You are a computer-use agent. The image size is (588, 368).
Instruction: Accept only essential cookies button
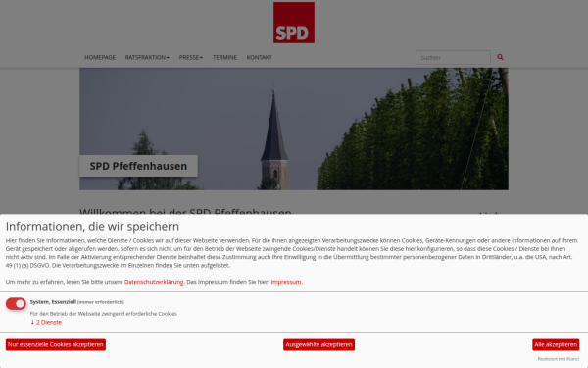(56, 344)
